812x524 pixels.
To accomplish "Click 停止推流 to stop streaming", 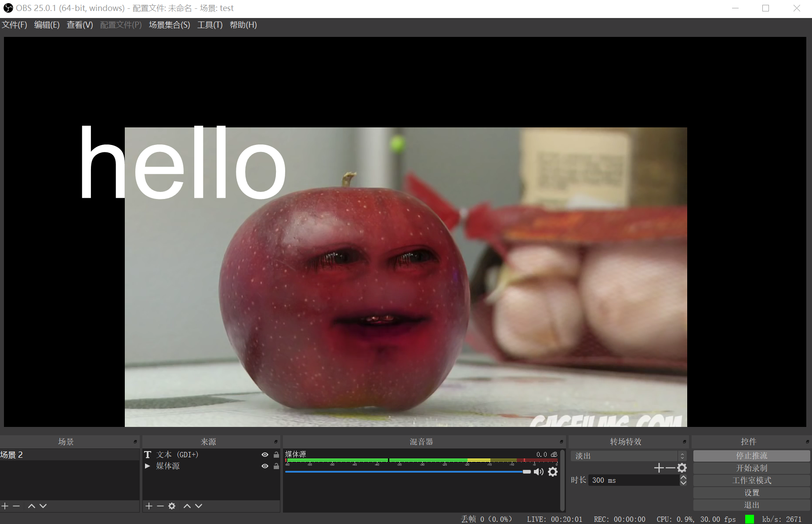I will click(752, 456).
